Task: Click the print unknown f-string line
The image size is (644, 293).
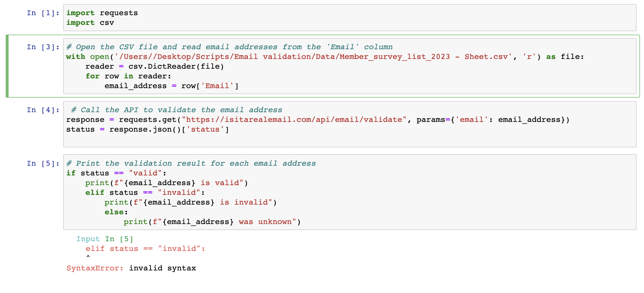Action: click(211, 221)
